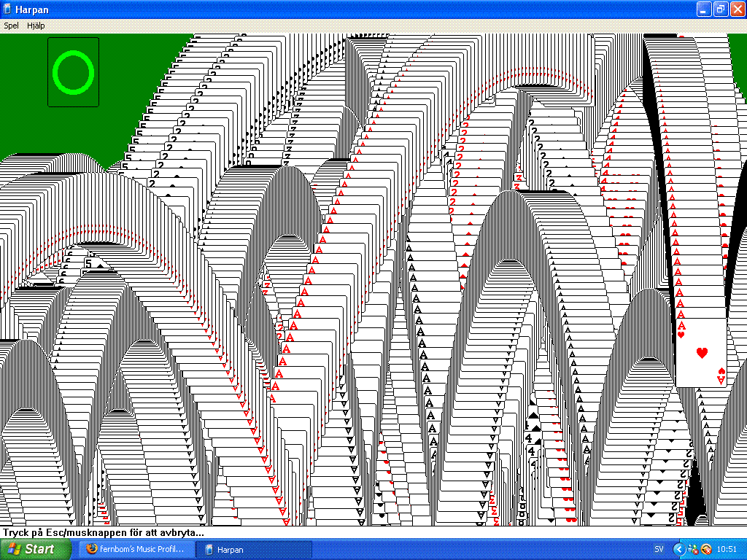Click the status bar cancel hint text
The width and height of the screenshot is (747, 560).
[x=103, y=532]
